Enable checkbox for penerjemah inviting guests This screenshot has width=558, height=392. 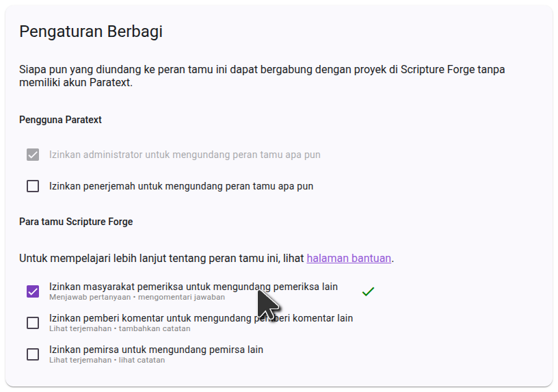(x=33, y=186)
